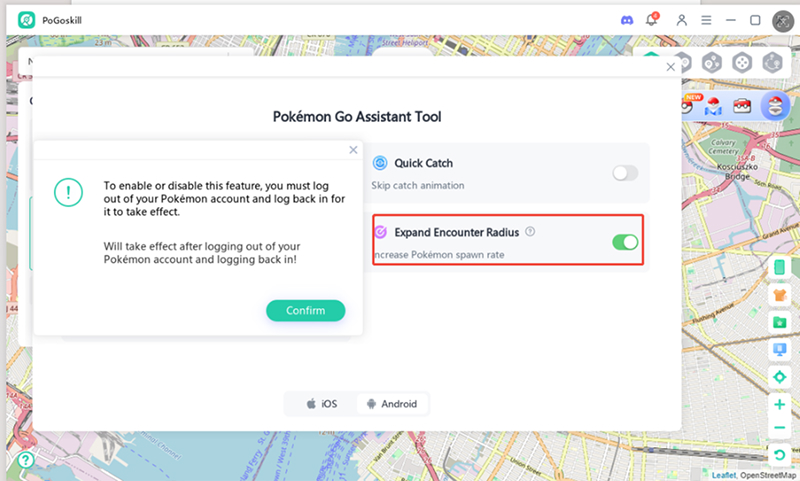This screenshot has width=800, height=481.
Task: Click the Quick Catch label
Action: [x=423, y=163]
